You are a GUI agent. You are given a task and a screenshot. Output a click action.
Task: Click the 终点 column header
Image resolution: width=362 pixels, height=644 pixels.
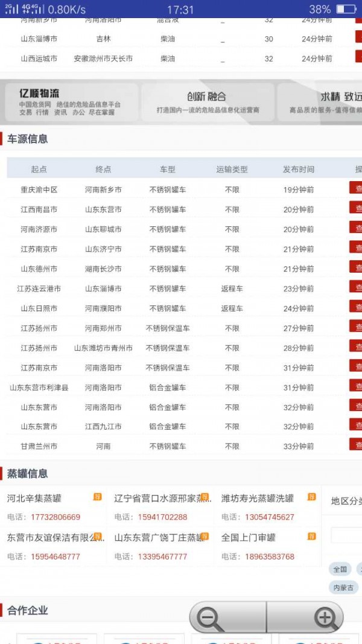coord(103,169)
